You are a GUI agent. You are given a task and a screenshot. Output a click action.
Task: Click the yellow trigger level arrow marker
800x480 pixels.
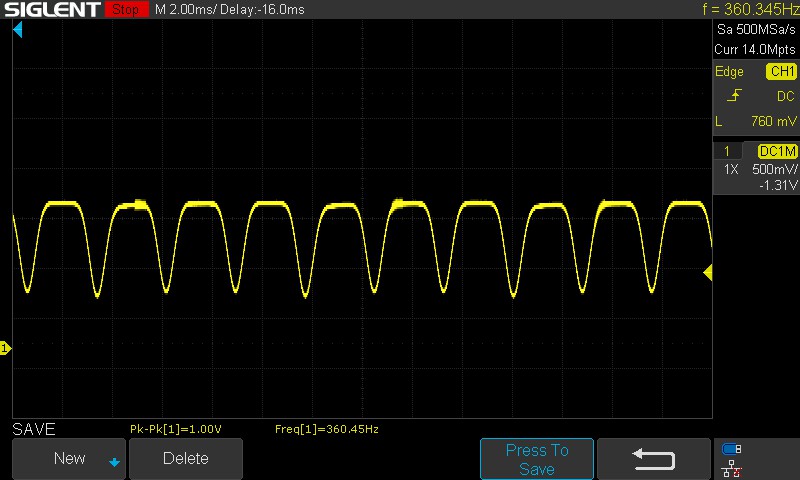point(708,273)
